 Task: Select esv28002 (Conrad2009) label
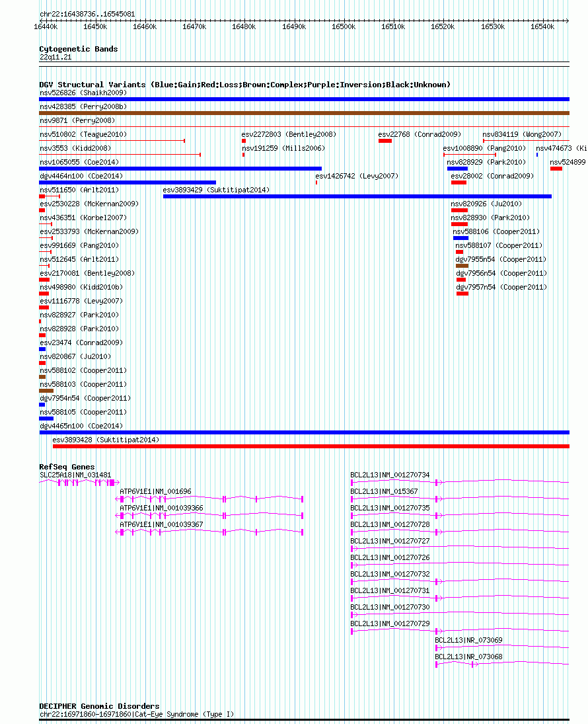492,176
